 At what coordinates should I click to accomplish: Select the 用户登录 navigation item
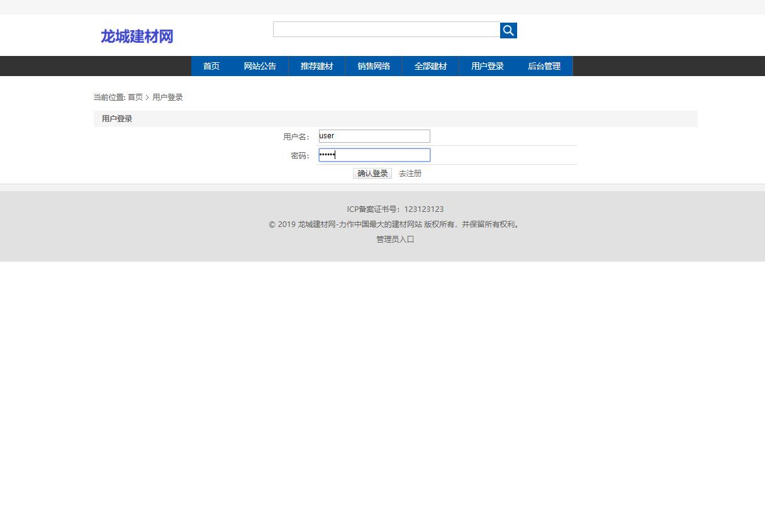[487, 66]
